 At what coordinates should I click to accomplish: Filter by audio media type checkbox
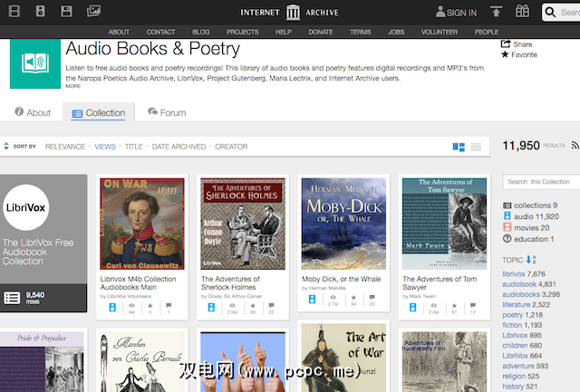(x=507, y=216)
